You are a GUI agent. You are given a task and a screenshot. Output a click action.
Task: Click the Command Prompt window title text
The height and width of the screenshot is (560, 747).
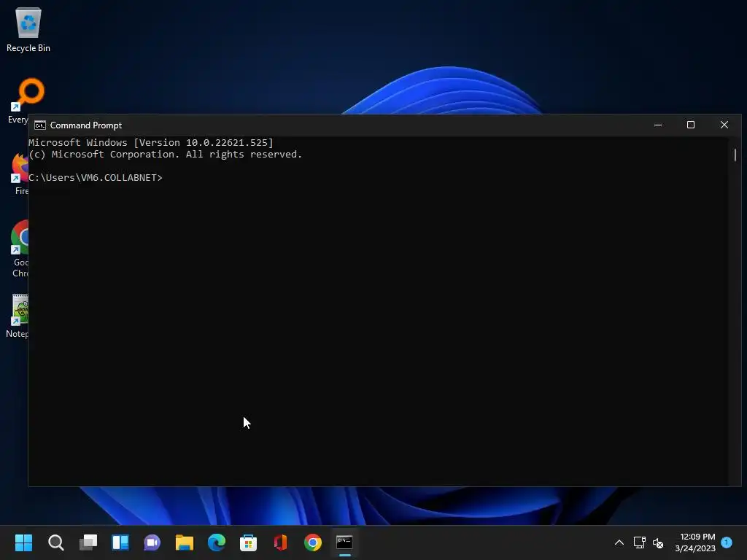click(x=86, y=125)
